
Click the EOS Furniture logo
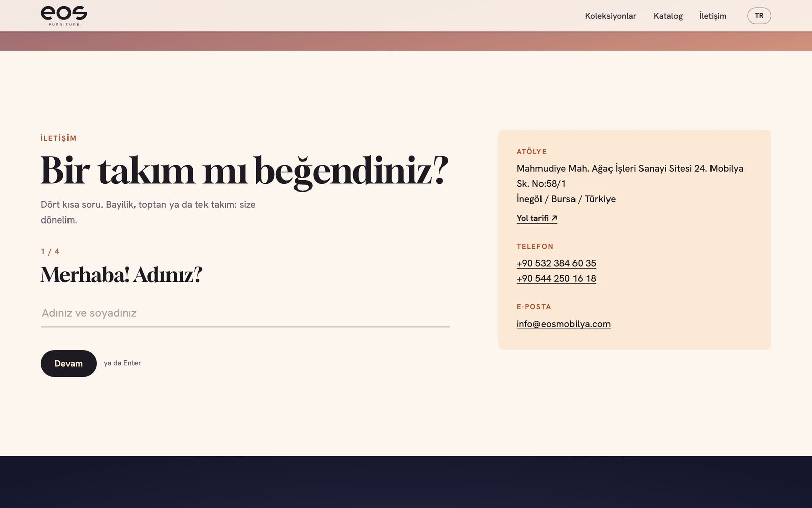pos(64,16)
